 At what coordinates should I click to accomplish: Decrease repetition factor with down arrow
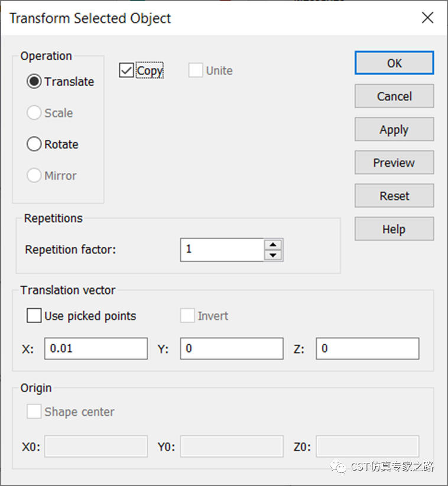tap(273, 255)
